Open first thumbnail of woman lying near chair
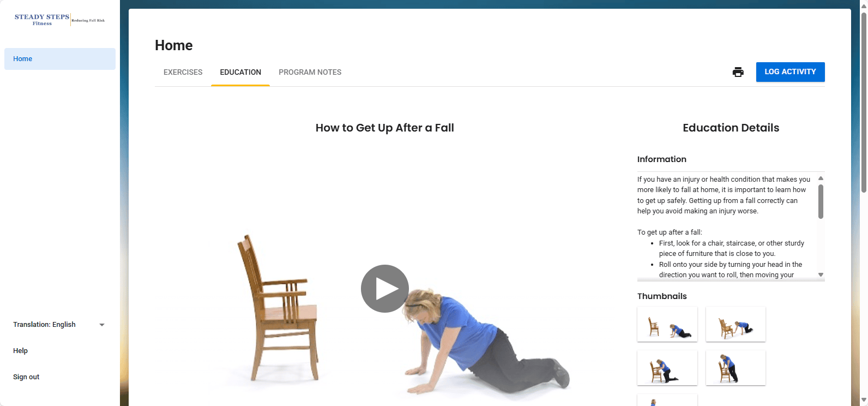 [667, 324]
